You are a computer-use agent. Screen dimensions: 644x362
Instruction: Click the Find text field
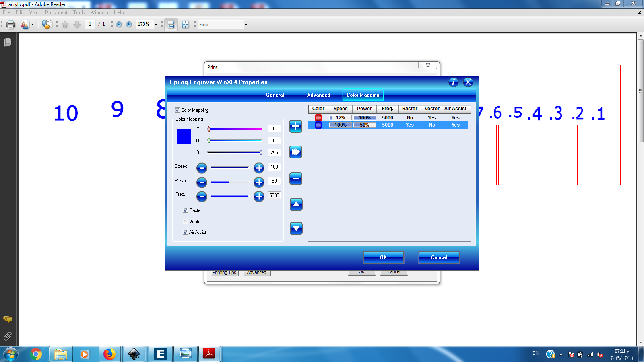(221, 25)
